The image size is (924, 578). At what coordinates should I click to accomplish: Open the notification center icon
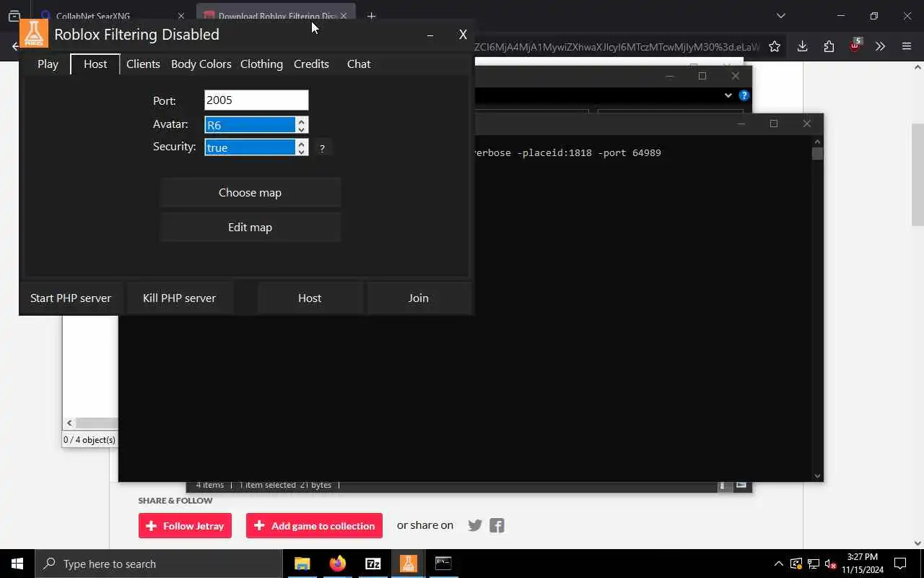pyautogui.click(x=900, y=564)
